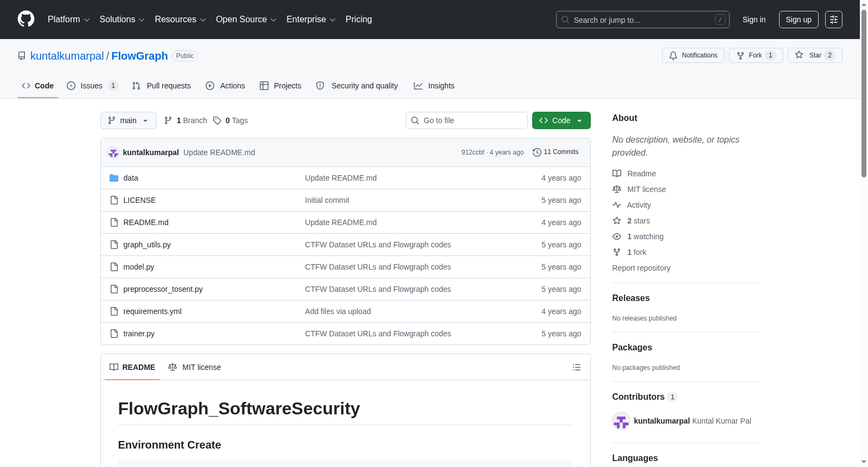This screenshot has height=467, width=868.
Task: Open the 2 stars link
Action: point(631,221)
